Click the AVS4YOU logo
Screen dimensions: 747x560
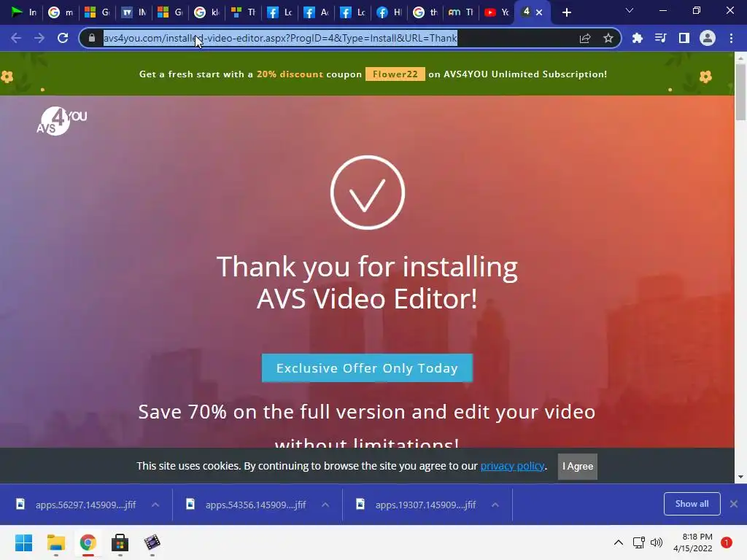pyautogui.click(x=61, y=121)
